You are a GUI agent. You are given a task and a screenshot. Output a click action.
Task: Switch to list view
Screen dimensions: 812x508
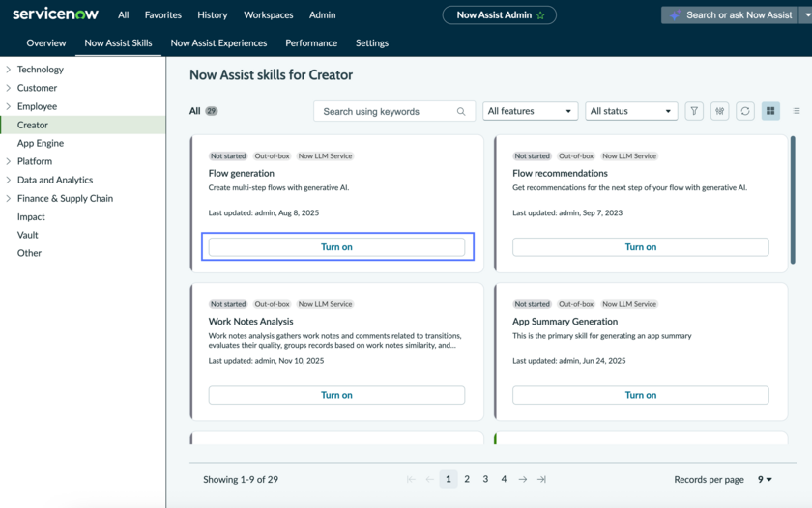point(797,111)
